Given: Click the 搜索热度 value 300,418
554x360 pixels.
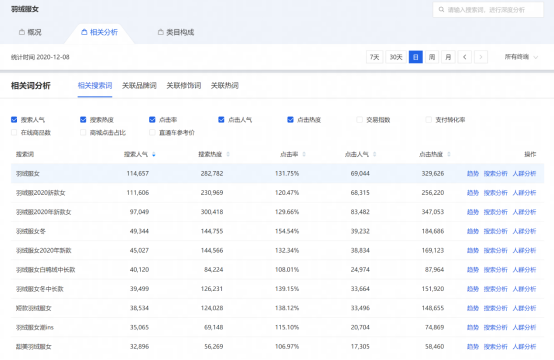Looking at the screenshot, I should coord(212,212).
